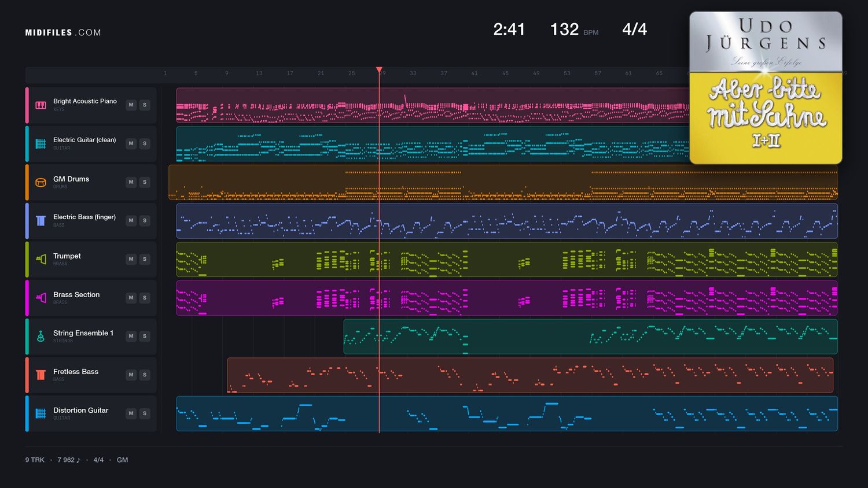Mute the Distortion Guitar track
The width and height of the screenshot is (868, 488).
point(131,413)
